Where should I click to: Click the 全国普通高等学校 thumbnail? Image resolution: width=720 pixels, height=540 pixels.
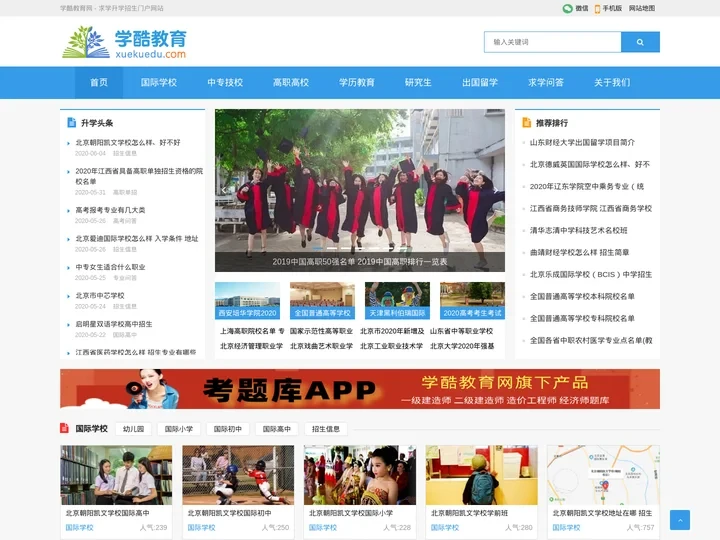(x=322, y=300)
